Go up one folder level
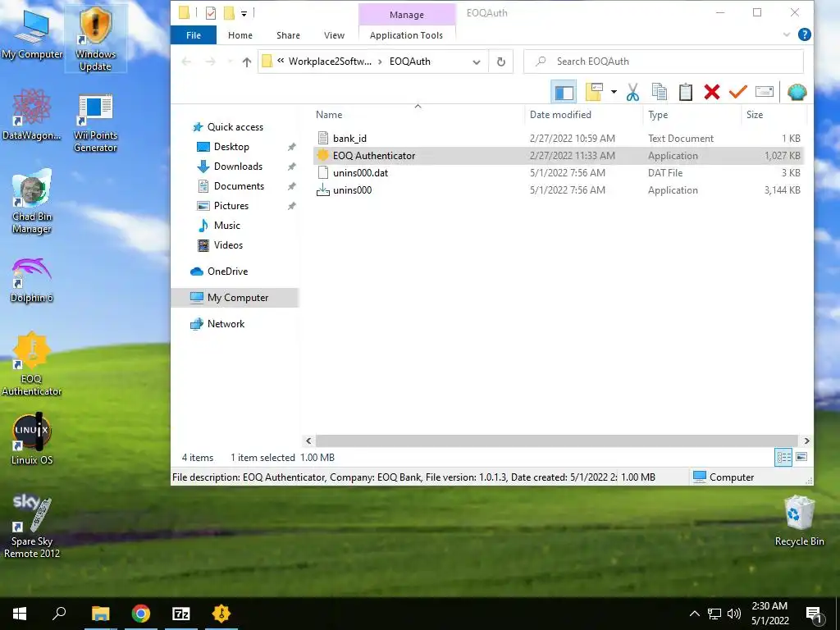The width and height of the screenshot is (840, 630). (246, 62)
